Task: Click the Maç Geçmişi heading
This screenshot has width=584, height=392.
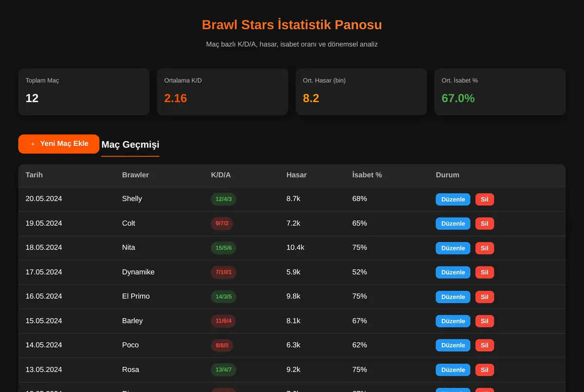Action: pyautogui.click(x=130, y=144)
